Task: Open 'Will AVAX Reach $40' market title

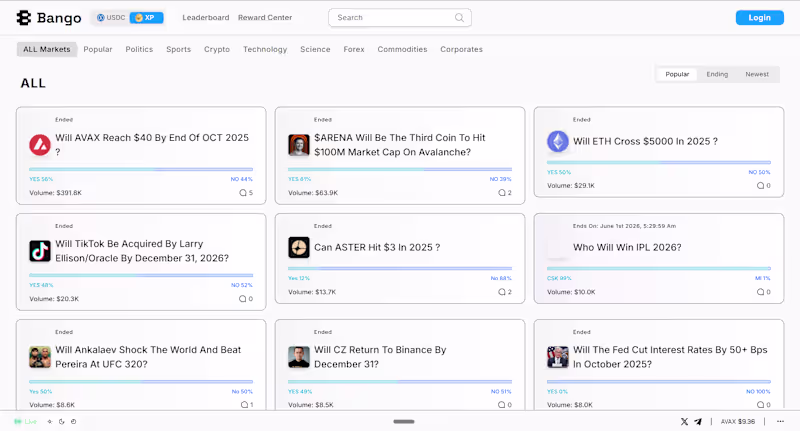Action: point(152,144)
